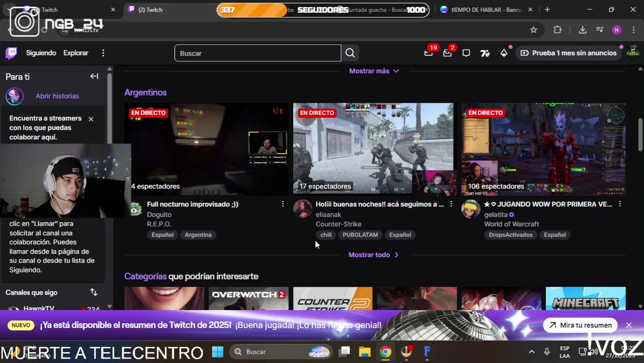
Task: Close the Twitch 2025 recap banner
Action: [x=629, y=325]
